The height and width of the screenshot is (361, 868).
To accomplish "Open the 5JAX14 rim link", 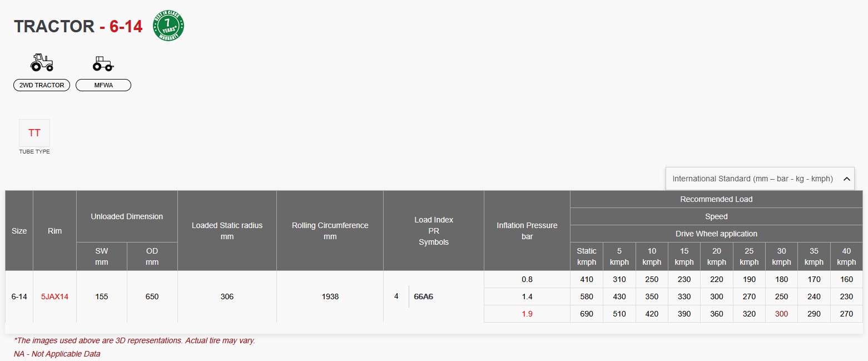I will [54, 296].
